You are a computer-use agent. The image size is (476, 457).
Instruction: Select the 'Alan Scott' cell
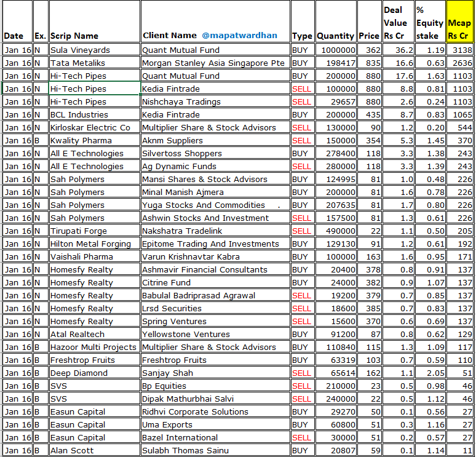click(95, 450)
